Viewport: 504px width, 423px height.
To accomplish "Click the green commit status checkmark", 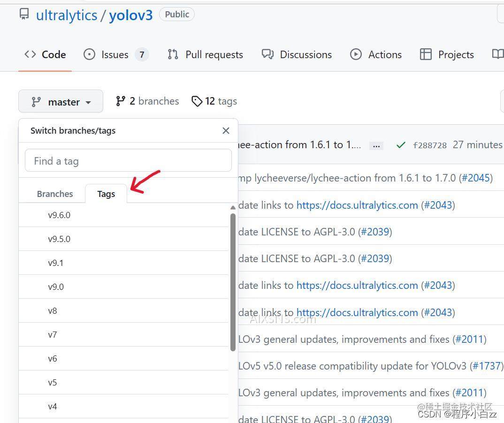I will [x=400, y=145].
